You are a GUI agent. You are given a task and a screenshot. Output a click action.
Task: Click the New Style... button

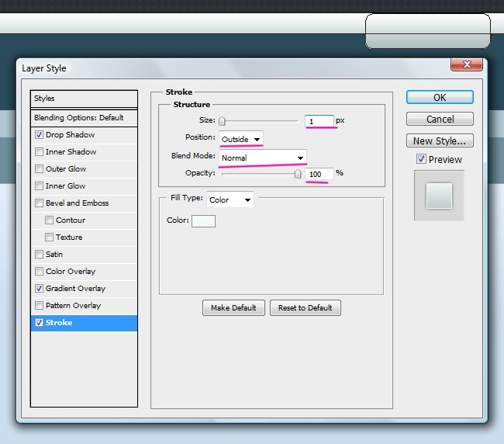coord(440,141)
